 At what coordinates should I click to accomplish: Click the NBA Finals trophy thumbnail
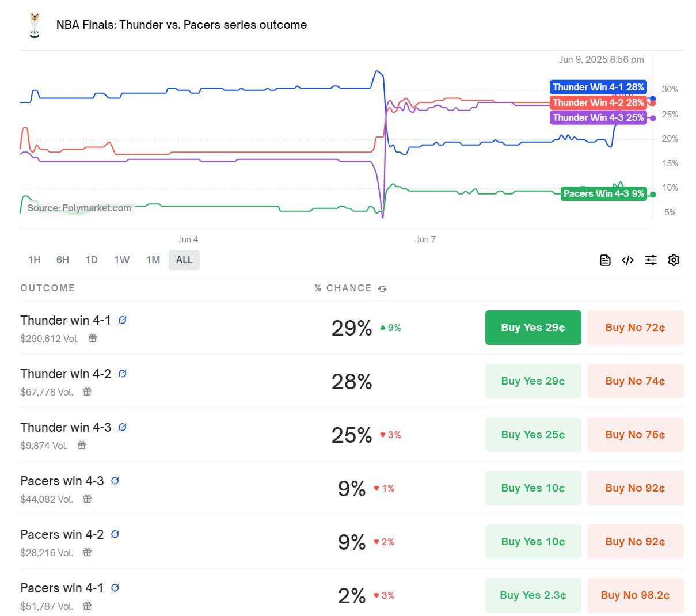coord(35,25)
